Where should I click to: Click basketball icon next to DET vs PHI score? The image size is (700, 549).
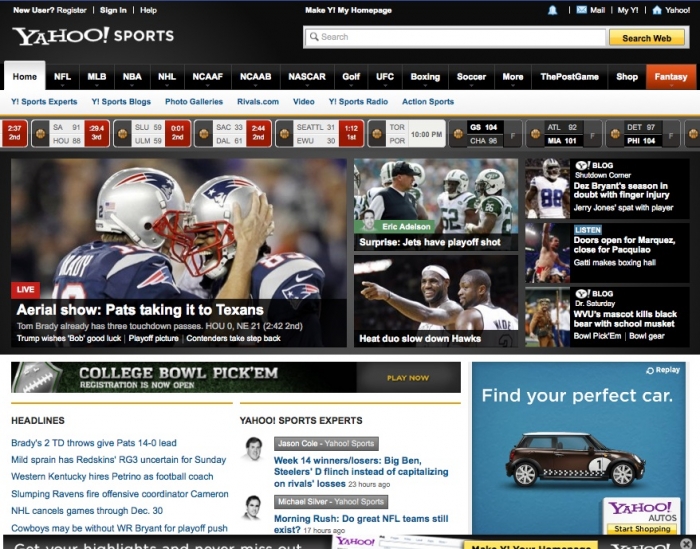point(615,133)
